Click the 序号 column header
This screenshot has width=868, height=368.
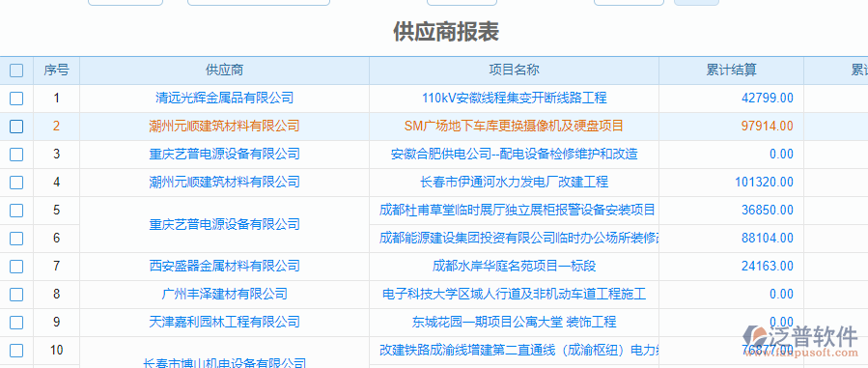tap(56, 71)
